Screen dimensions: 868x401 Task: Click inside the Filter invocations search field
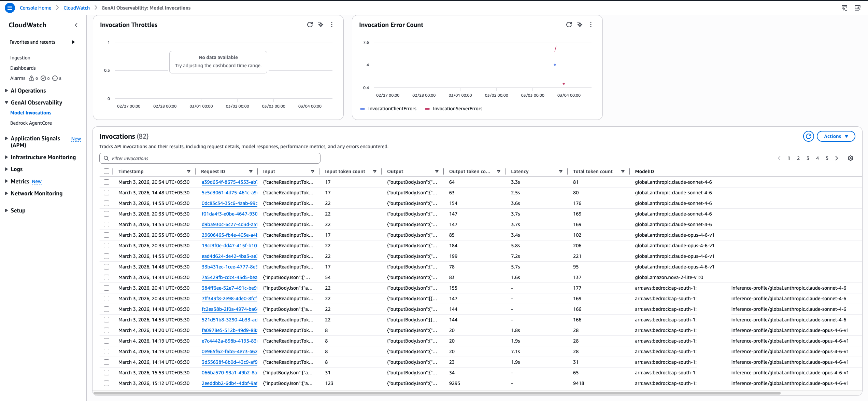click(210, 158)
